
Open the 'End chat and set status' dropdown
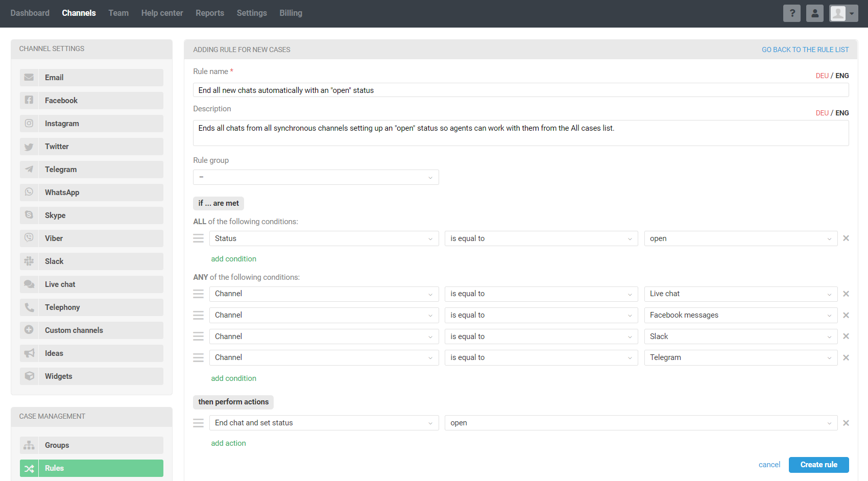coord(324,423)
